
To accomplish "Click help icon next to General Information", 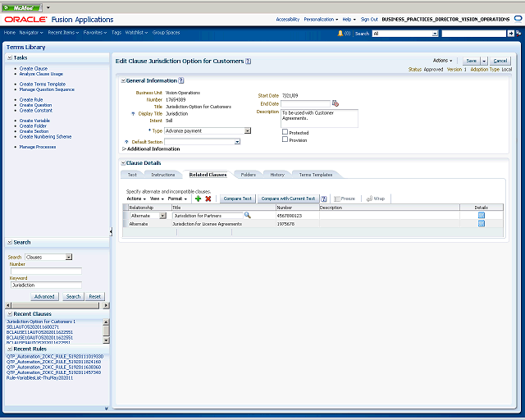I will (181, 80).
